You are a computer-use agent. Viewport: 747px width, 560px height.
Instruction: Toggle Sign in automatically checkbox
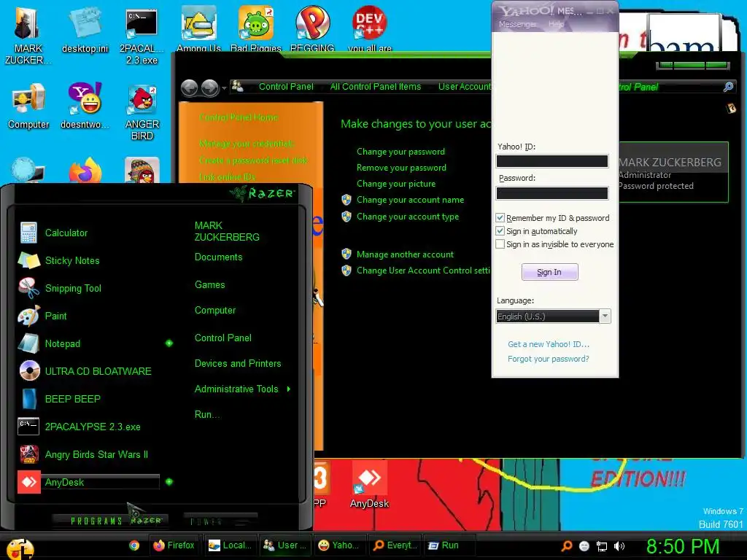500,231
